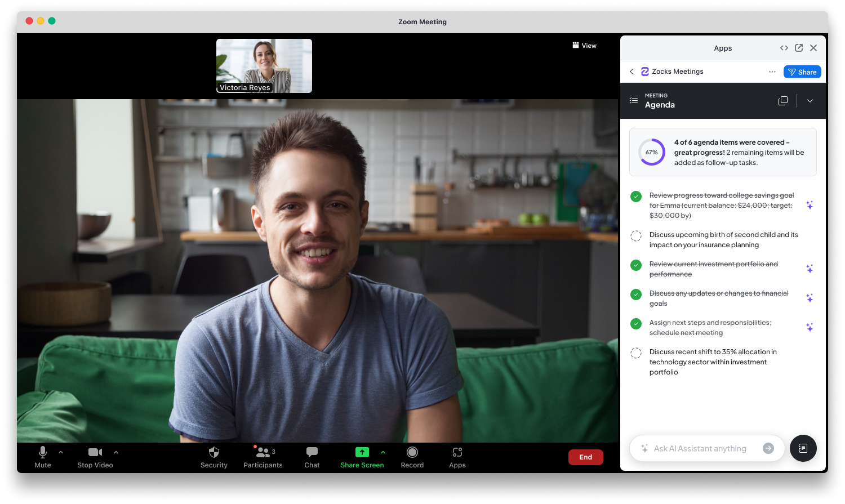This screenshot has width=845, height=504.
Task: Open the View layout menu
Action: pyautogui.click(x=584, y=46)
